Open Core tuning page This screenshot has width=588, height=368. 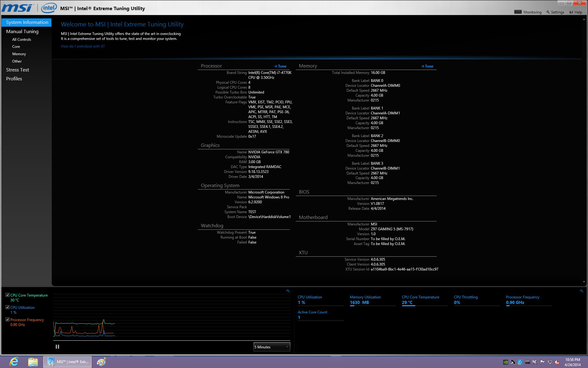tap(16, 47)
